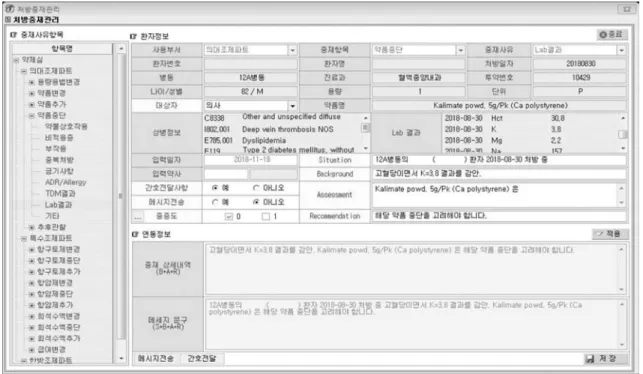The height and width of the screenshot is (374, 643).
Task: Open the 대상자 dropdown showing 의사
Action: click(x=292, y=106)
